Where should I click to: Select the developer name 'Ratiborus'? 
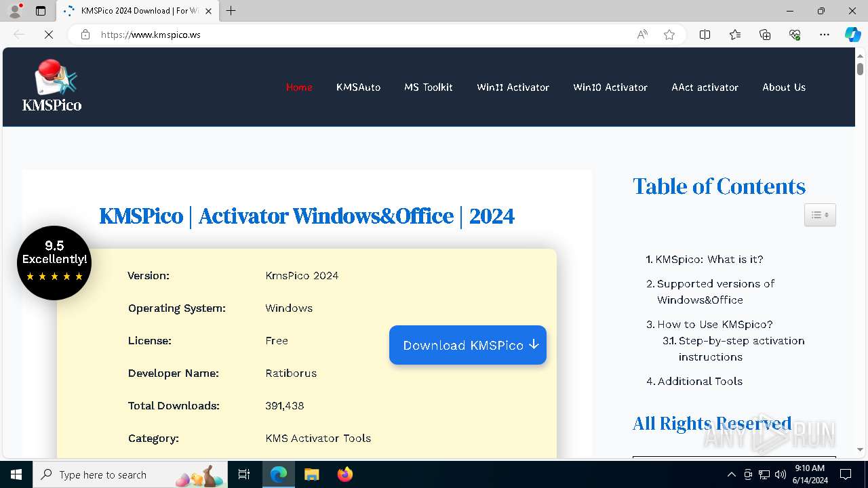point(291,373)
